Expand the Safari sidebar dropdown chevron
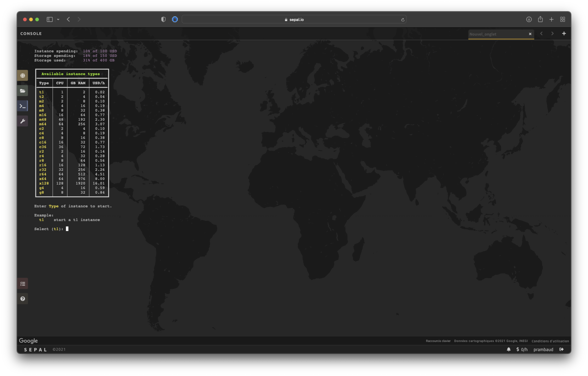The height and width of the screenshot is (376, 588). (x=58, y=19)
